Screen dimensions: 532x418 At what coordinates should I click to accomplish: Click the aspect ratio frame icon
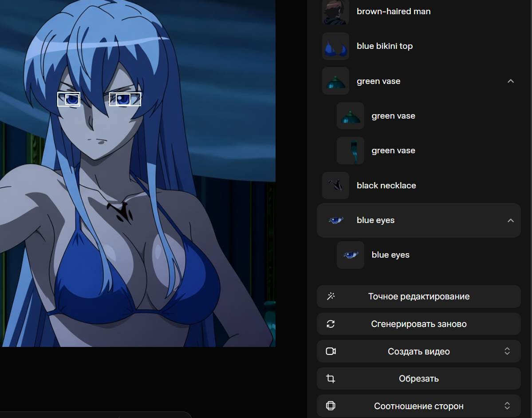tap(331, 406)
